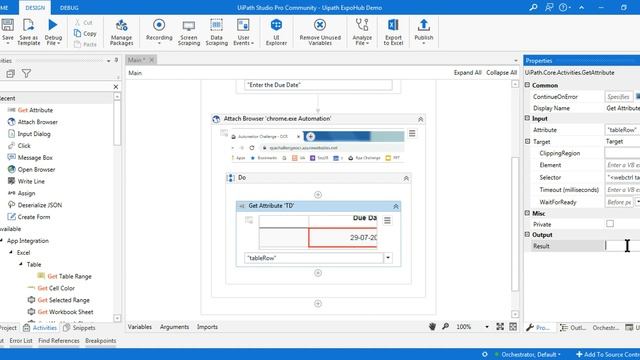Screen dimensions: 640x360
Task: Open Variables panel tab
Action: tap(140, 327)
